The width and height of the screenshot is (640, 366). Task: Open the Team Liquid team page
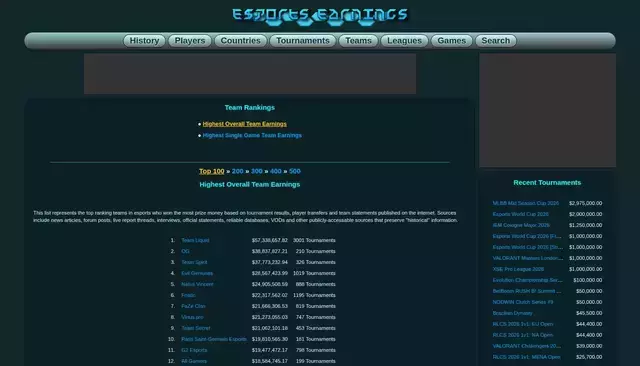pyautogui.click(x=195, y=240)
